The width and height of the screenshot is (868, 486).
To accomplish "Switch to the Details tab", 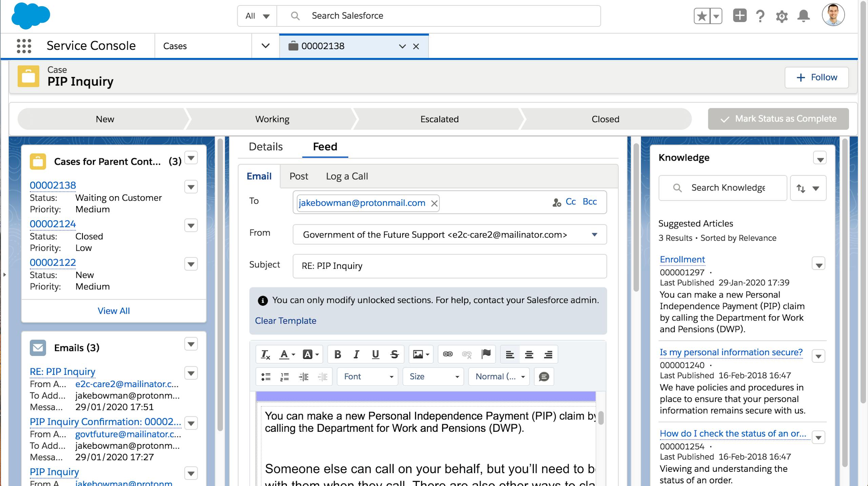I will [x=265, y=147].
